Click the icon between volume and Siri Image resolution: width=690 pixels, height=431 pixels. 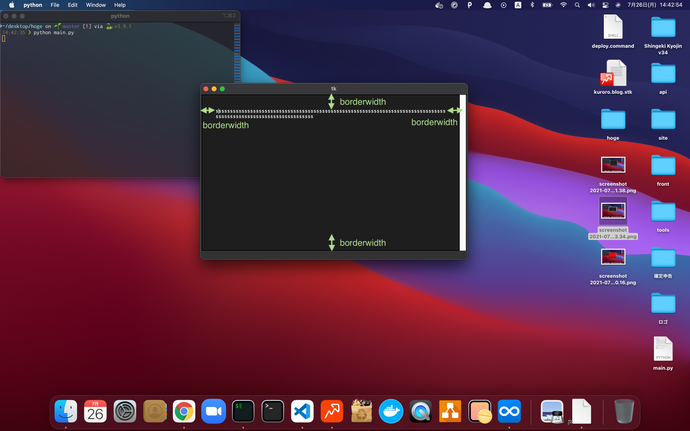click(605, 5)
